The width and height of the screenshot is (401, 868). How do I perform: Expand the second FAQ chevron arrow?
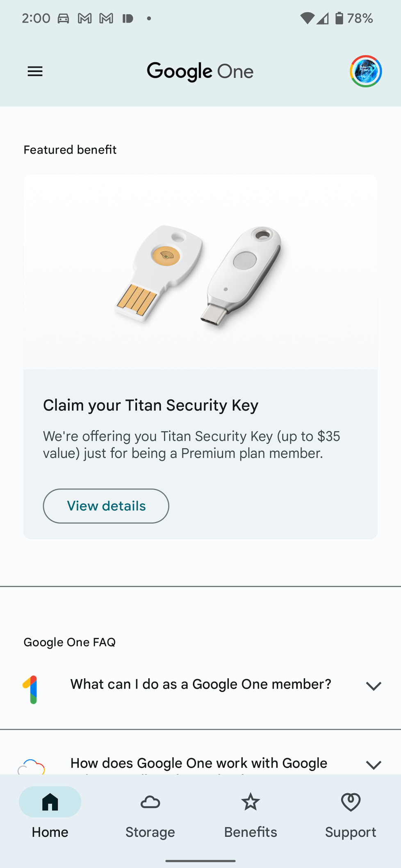click(374, 764)
